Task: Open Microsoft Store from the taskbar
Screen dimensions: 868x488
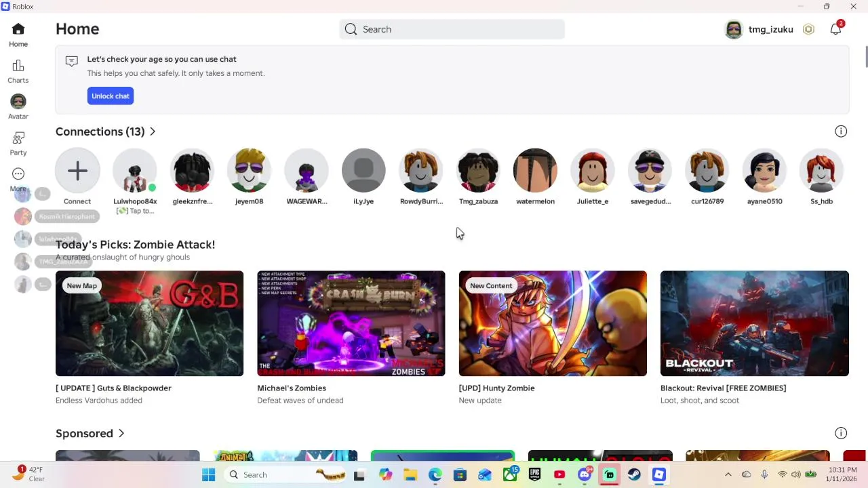Action: (x=460, y=475)
